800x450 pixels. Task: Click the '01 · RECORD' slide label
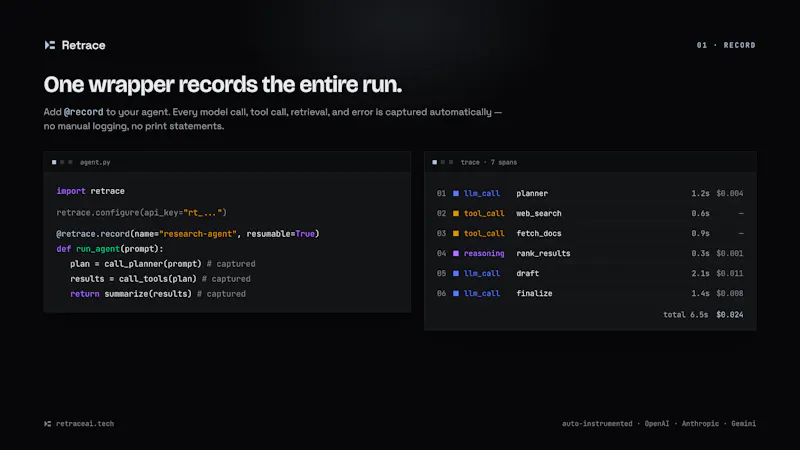[x=726, y=45]
